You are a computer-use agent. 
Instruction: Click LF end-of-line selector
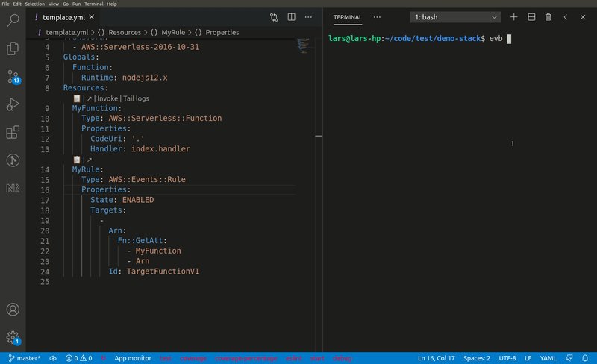528,358
